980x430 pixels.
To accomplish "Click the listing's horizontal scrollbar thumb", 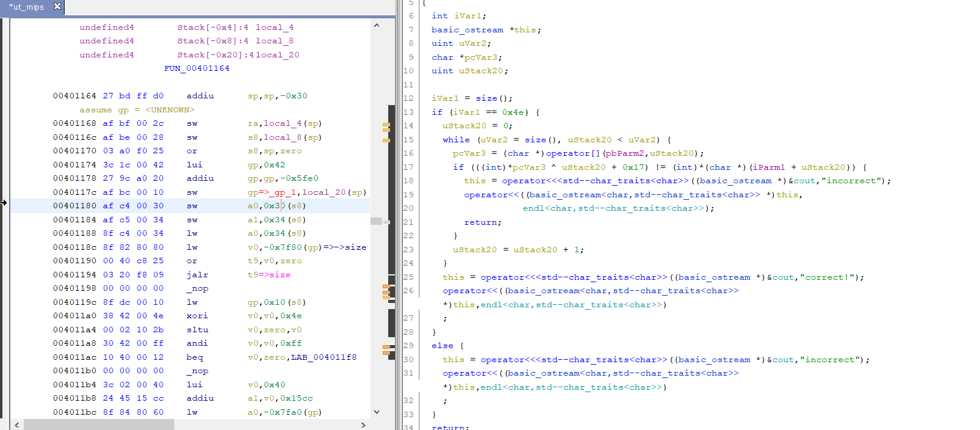I will (x=99, y=425).
